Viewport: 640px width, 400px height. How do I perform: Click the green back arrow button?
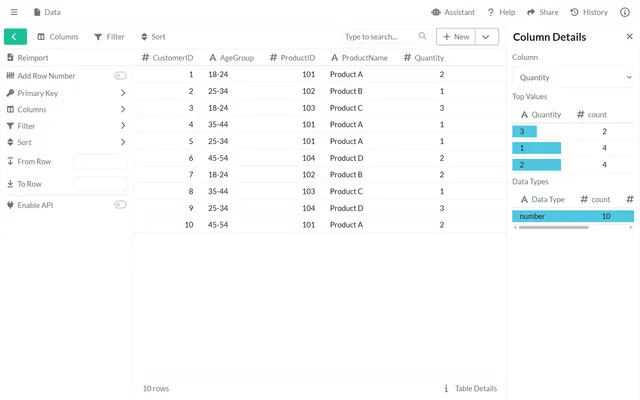tap(15, 36)
